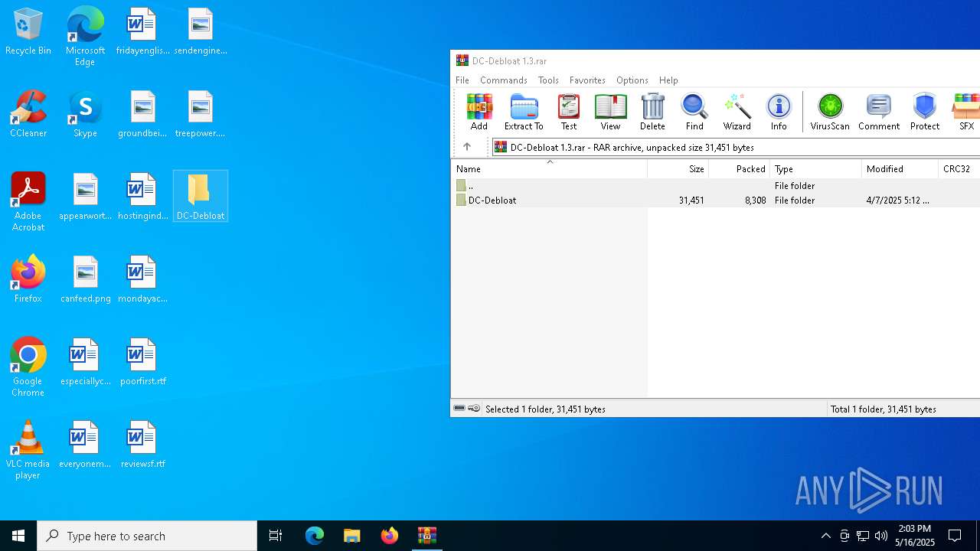Select the sendengine... desktop file

pyautogui.click(x=201, y=32)
